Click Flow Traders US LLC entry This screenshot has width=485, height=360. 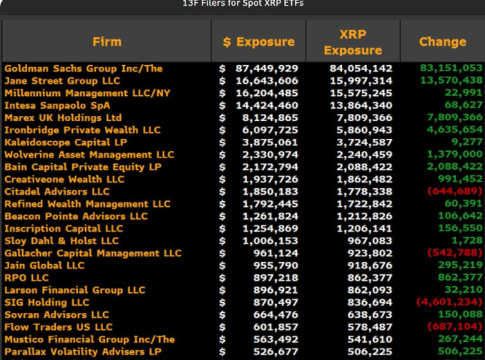click(58, 327)
